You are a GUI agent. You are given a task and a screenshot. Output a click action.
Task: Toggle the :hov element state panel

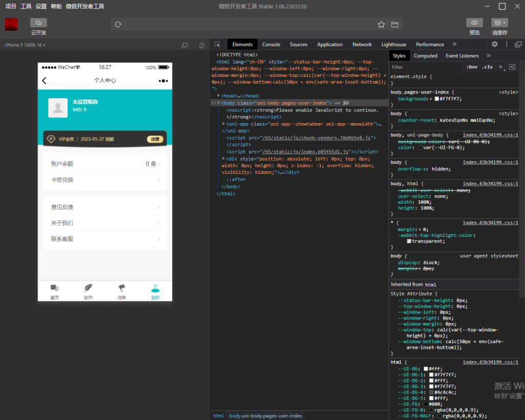click(472, 67)
